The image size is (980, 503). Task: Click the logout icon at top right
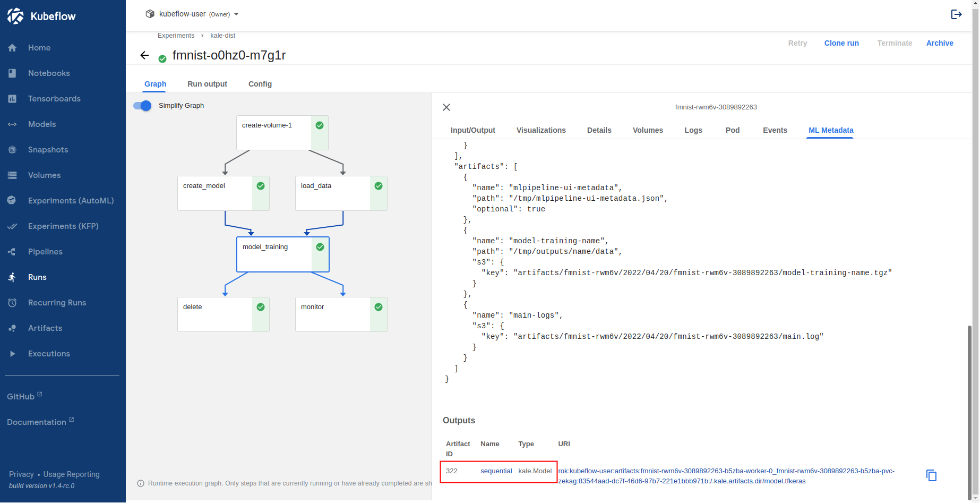(x=956, y=14)
